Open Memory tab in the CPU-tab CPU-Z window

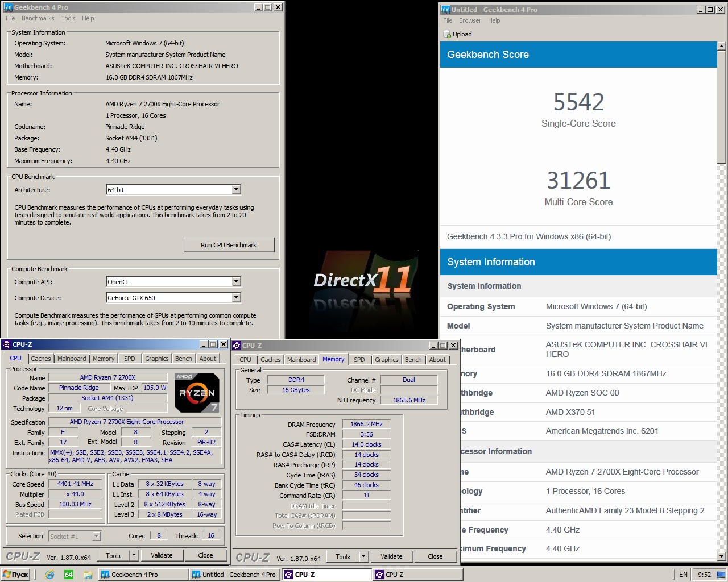[104, 359]
